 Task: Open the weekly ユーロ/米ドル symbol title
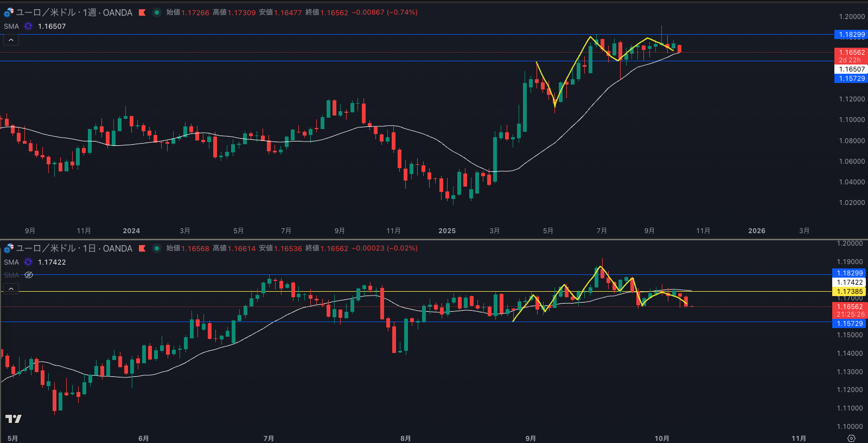click(x=74, y=12)
